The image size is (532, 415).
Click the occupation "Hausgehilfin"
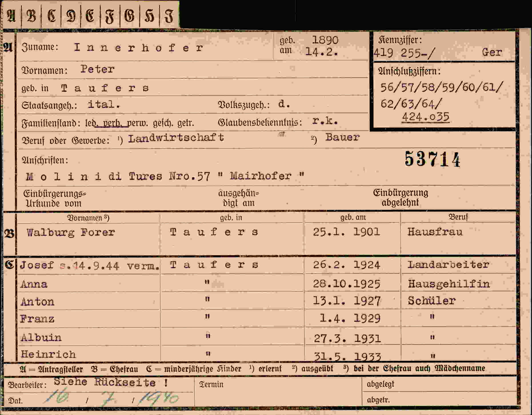pyautogui.click(x=449, y=284)
